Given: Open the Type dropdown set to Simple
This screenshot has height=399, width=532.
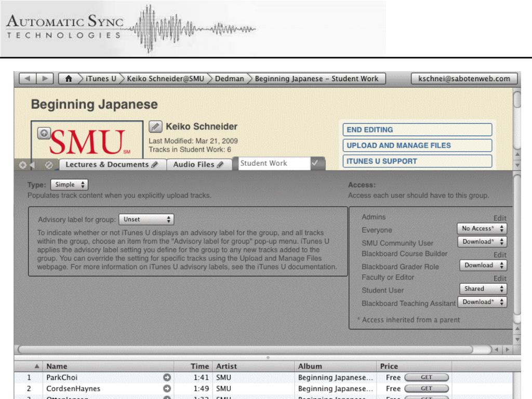Looking at the screenshot, I should pos(69,184).
